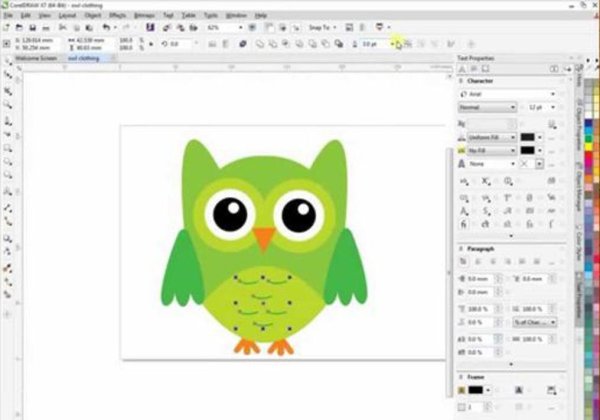
Task: Set paragraph alignment to center
Action: pyautogui.click(x=492, y=262)
